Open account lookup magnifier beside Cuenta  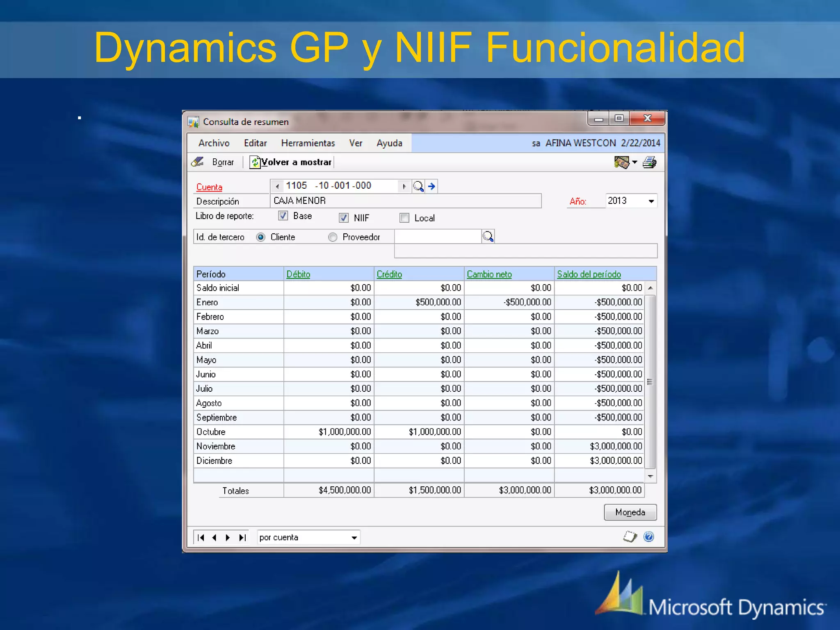[x=418, y=186]
